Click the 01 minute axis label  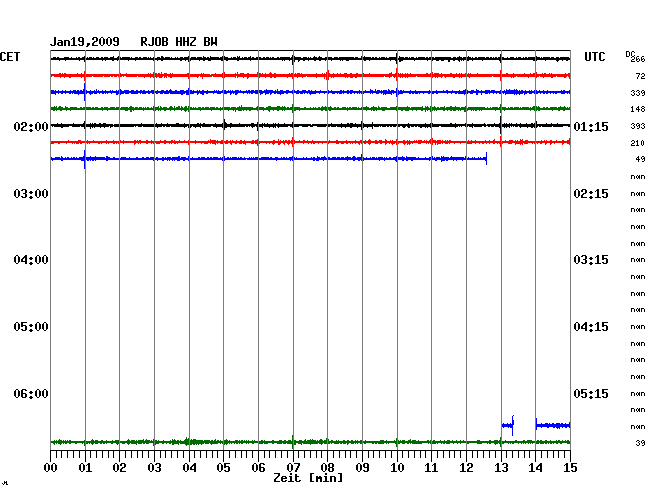[x=85, y=467]
